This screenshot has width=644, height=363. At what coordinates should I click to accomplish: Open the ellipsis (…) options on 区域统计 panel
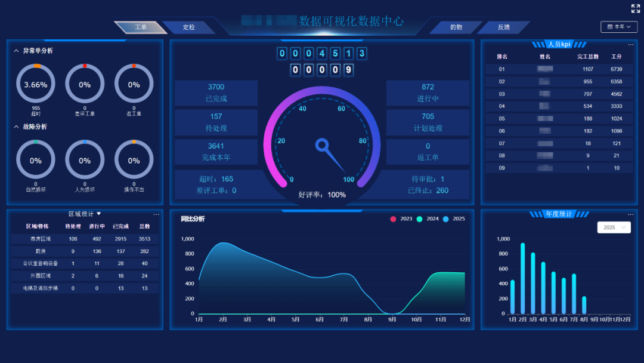click(156, 213)
